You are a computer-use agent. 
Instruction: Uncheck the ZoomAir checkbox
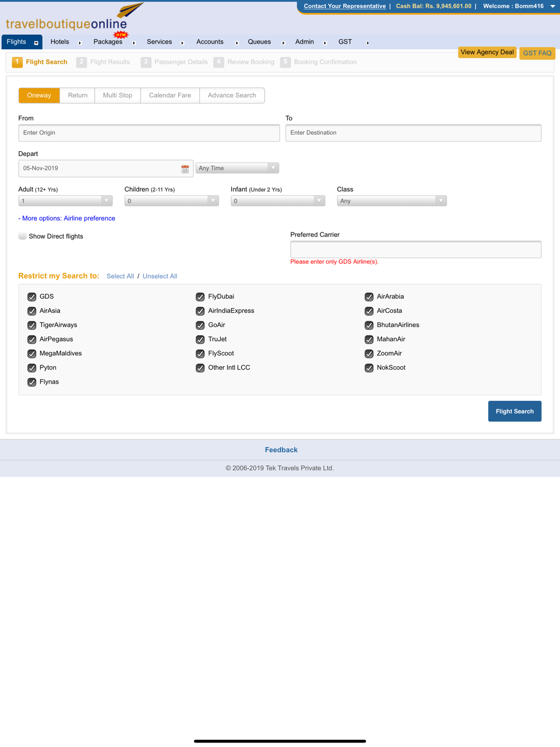(x=369, y=354)
